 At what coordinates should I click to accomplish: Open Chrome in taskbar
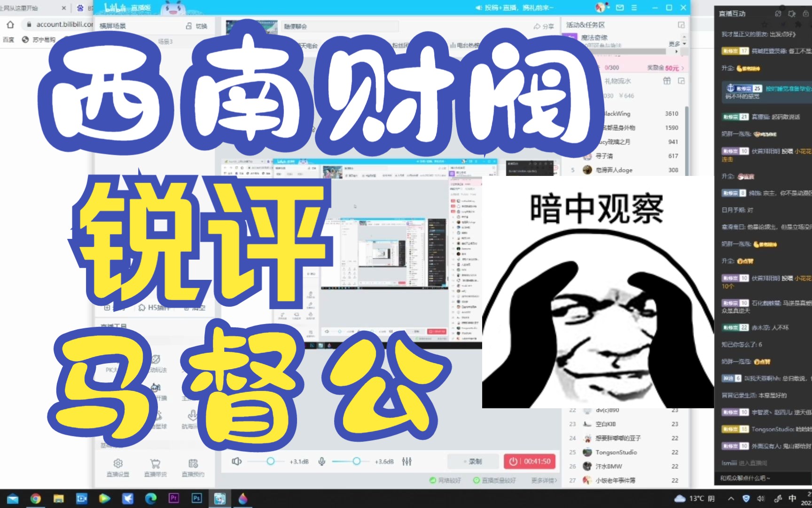pyautogui.click(x=36, y=499)
